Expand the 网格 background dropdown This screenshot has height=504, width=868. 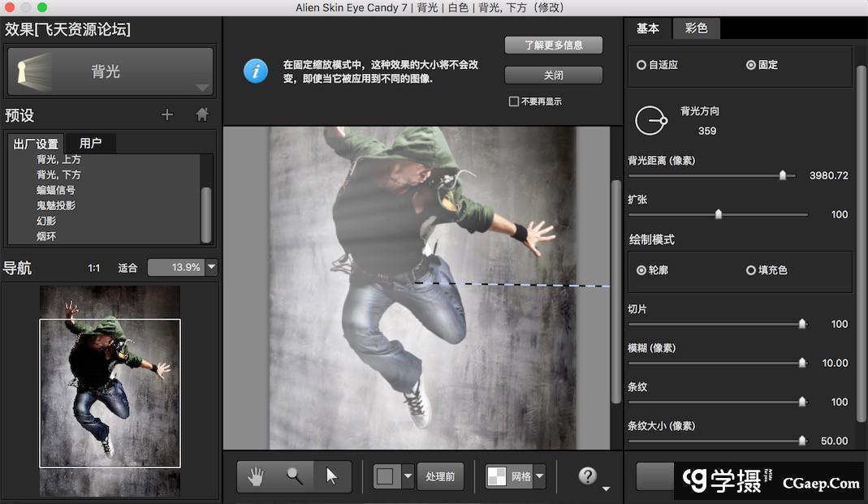(539, 476)
